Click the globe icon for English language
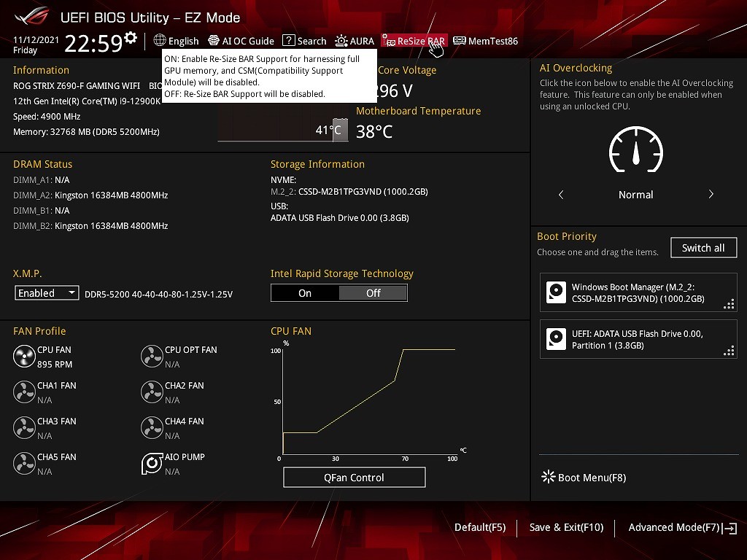 160,41
